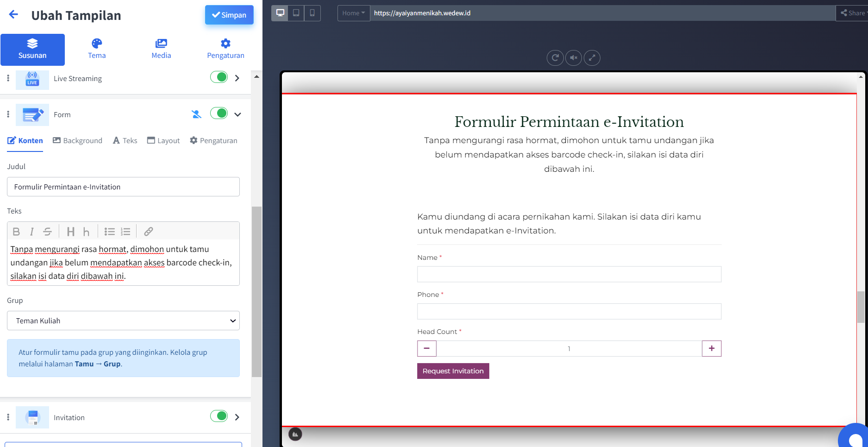Click the hidden-guest icon on Form row
Image resolution: width=868 pixels, height=447 pixels.
coord(196,114)
